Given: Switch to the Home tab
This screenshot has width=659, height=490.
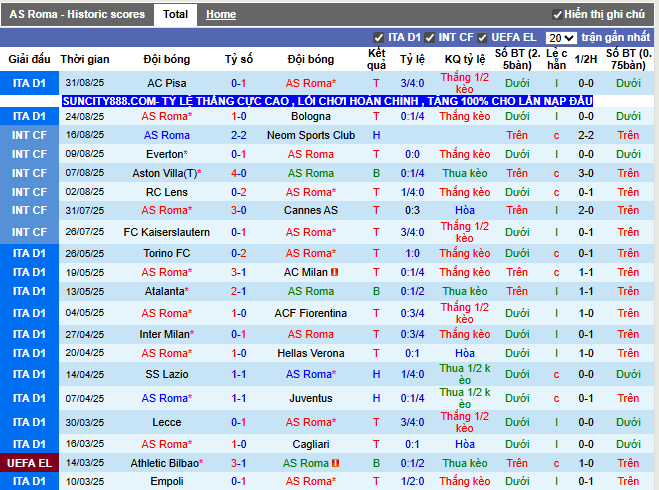Looking at the screenshot, I should tap(221, 15).
